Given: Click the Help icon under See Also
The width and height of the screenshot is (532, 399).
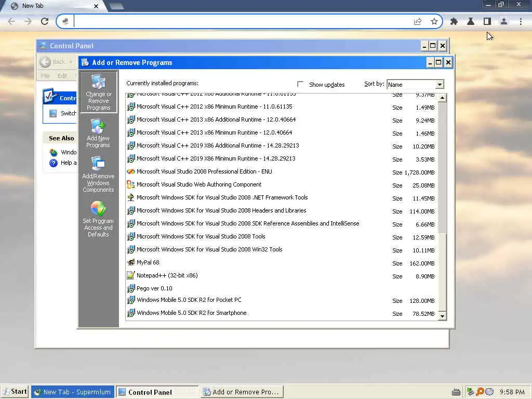Looking at the screenshot, I should coord(54,163).
